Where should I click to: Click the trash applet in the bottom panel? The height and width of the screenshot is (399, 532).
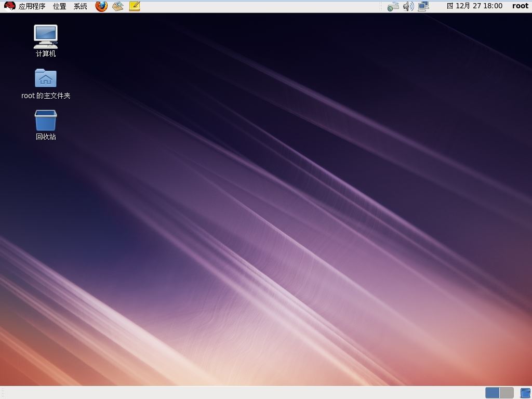click(x=525, y=393)
